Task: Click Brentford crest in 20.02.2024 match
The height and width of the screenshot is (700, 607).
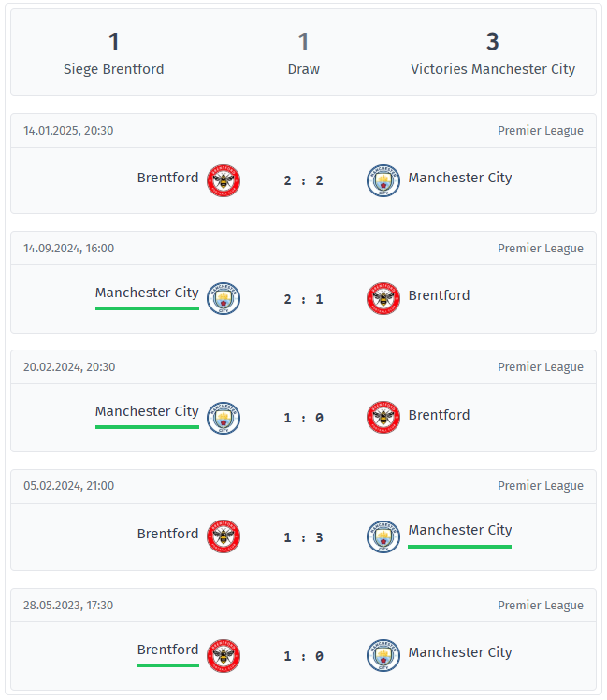Action: click(383, 418)
